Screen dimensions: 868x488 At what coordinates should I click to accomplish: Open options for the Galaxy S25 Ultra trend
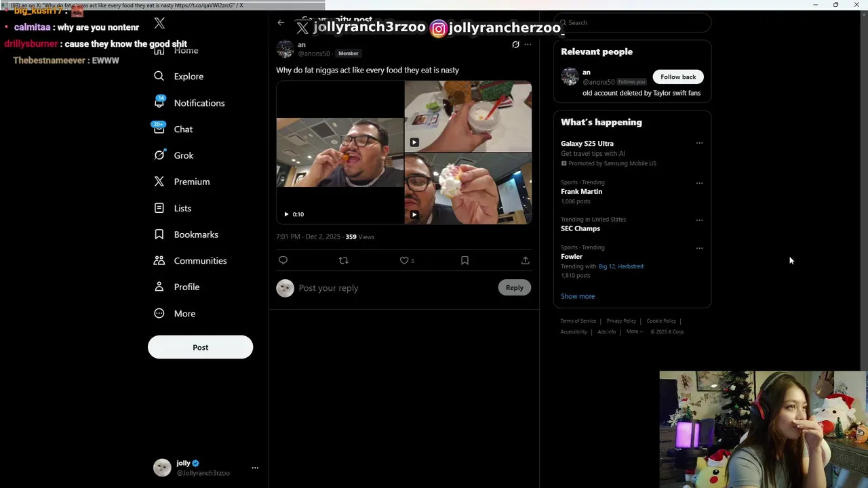[699, 143]
